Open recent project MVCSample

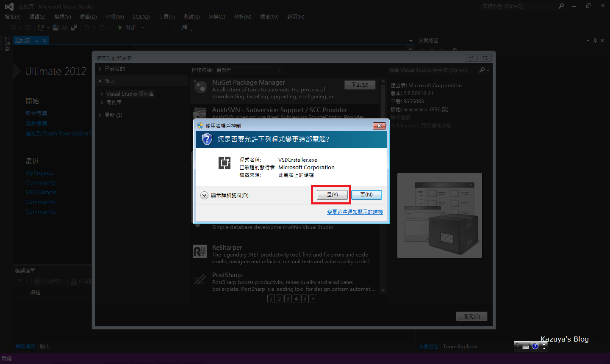click(x=41, y=192)
